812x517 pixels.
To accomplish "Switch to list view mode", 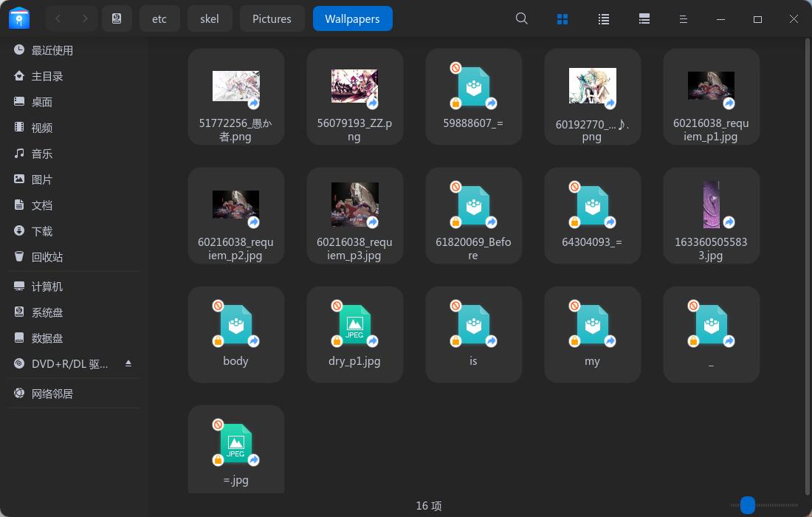I will click(x=603, y=18).
